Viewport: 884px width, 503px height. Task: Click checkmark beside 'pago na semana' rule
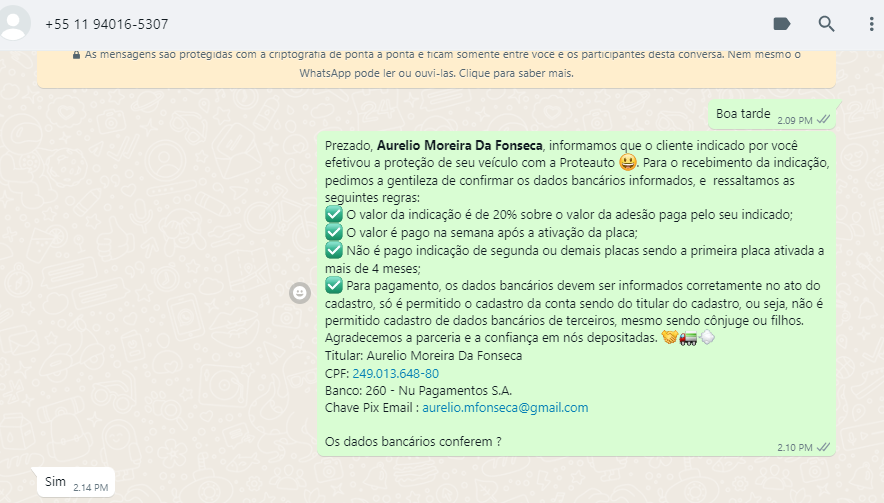point(334,232)
